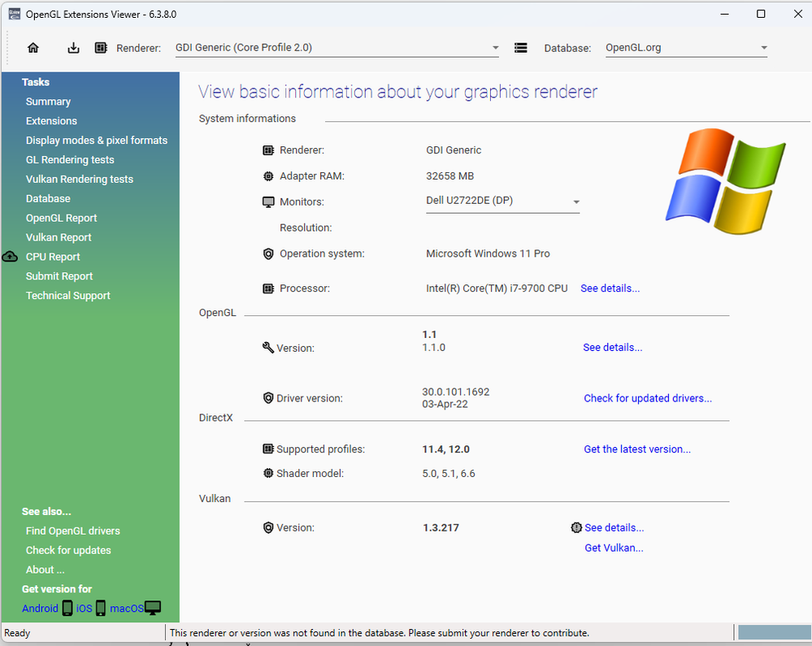Click the app icon in title bar
Image resolution: width=812 pixels, height=646 pixels.
(x=15, y=14)
